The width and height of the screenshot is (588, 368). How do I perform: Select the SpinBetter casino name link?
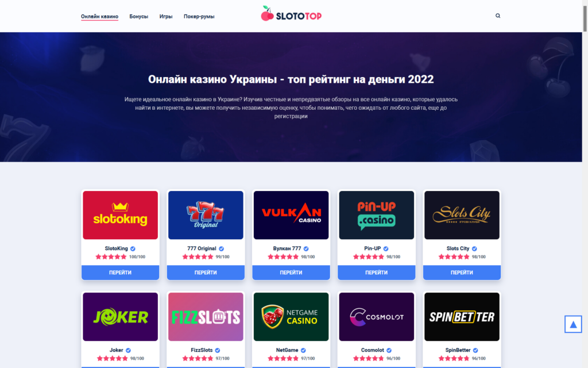pyautogui.click(x=458, y=350)
